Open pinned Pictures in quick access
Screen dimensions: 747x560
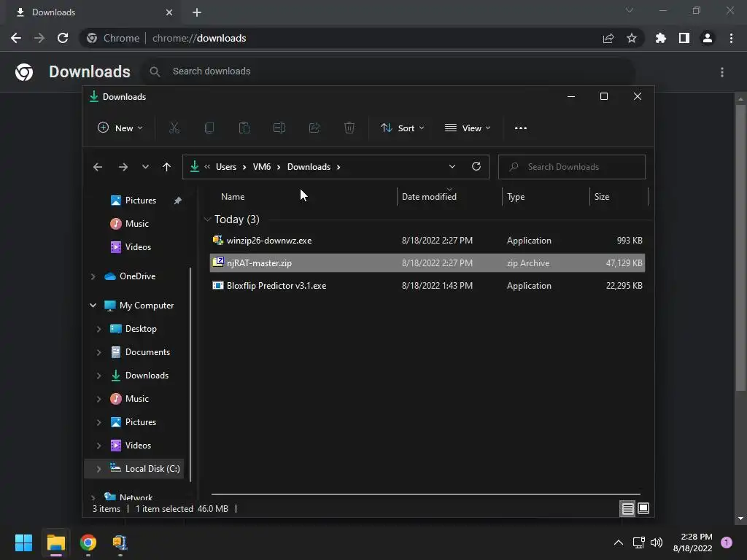[141, 201]
